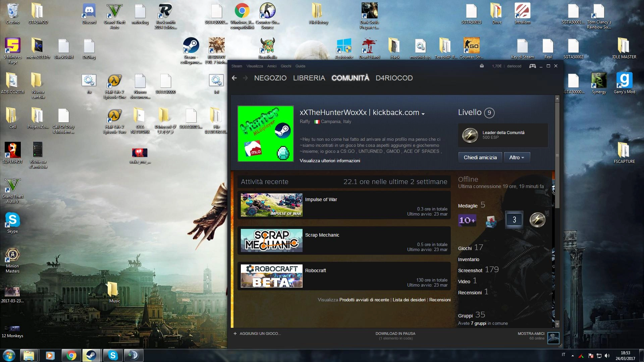Viewport: 644px width, 362px height.
Task: Open the Steam menu
Action: [x=236, y=66]
